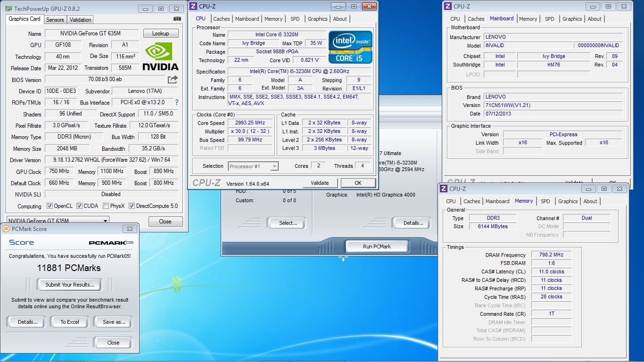Click the Specification field i5-3230M
This screenshot has height=362, width=644.
pyautogui.click(x=300, y=72)
